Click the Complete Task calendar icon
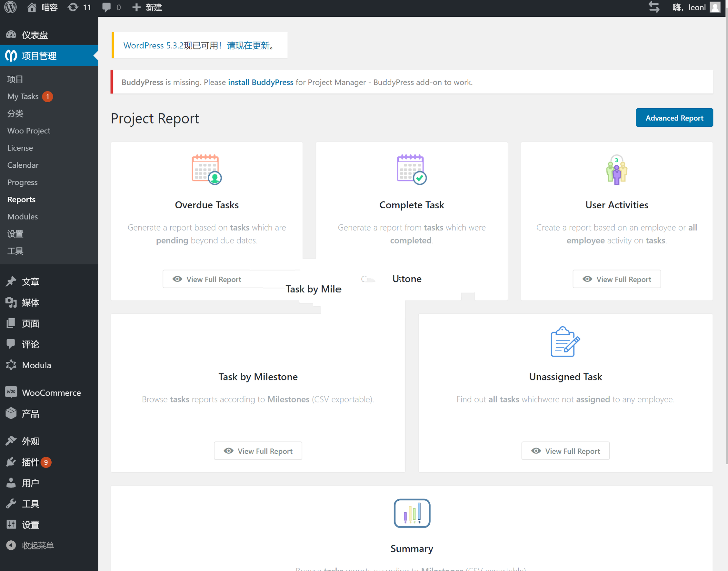Screen dimensions: 728x571 point(411,169)
